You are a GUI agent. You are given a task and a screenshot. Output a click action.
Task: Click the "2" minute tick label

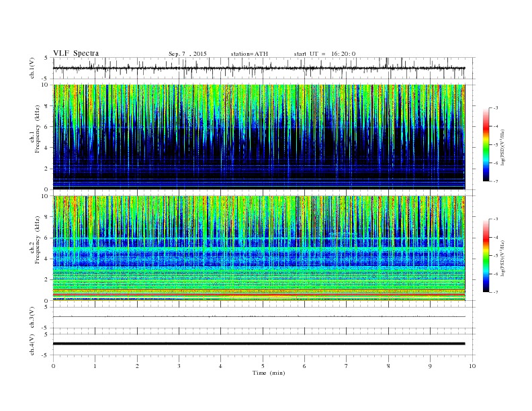[x=137, y=366]
